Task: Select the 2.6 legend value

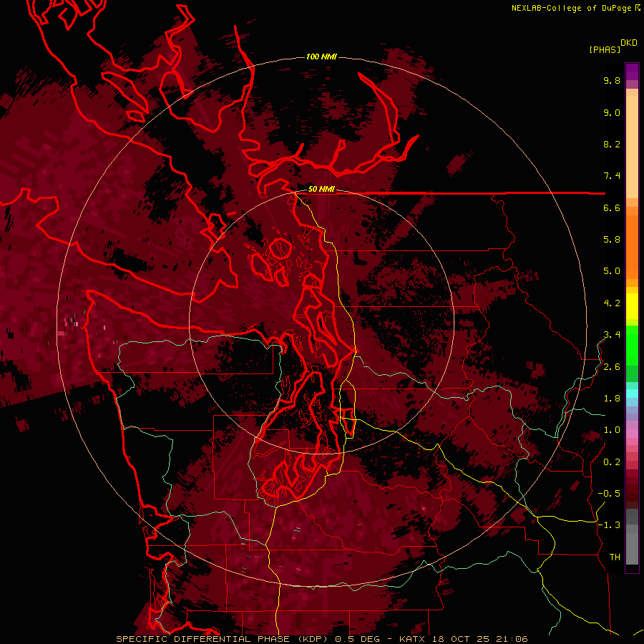Action: (612, 367)
